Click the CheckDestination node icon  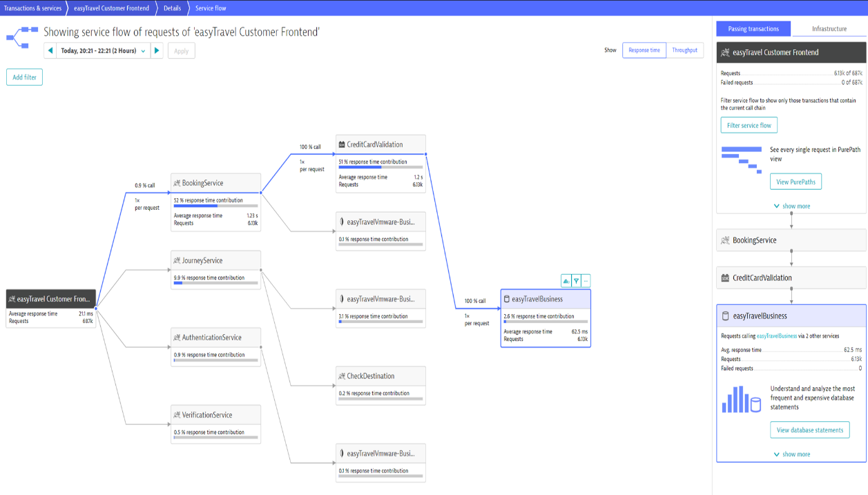pyautogui.click(x=342, y=376)
